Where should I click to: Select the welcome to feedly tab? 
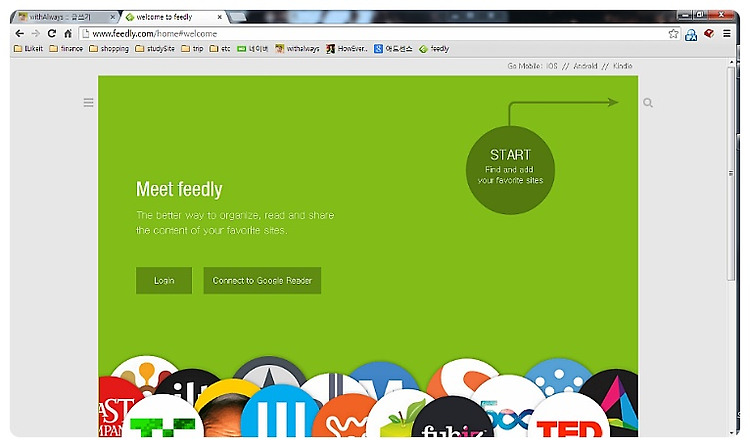[170, 17]
